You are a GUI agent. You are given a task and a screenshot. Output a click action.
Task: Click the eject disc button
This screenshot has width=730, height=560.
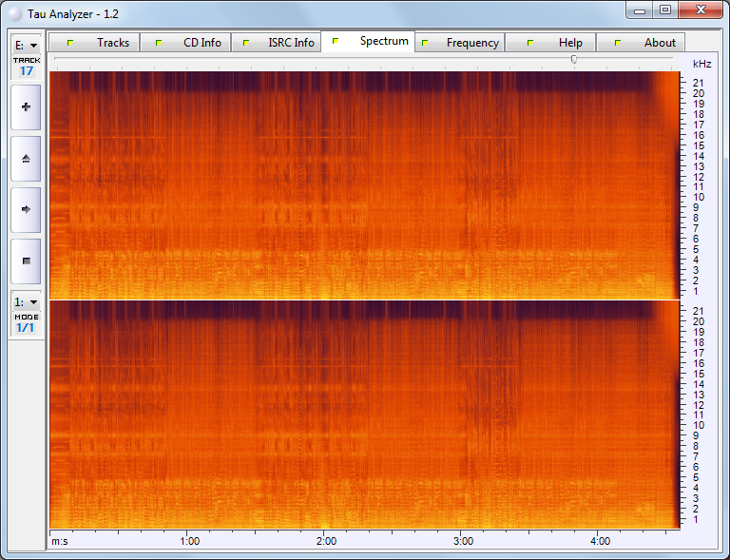click(26, 159)
